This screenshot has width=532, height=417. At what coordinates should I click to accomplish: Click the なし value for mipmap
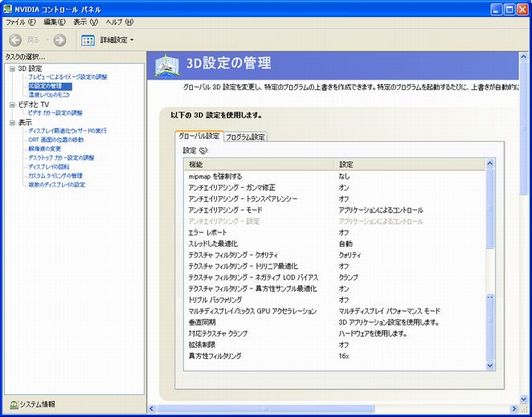pyautogui.click(x=344, y=176)
